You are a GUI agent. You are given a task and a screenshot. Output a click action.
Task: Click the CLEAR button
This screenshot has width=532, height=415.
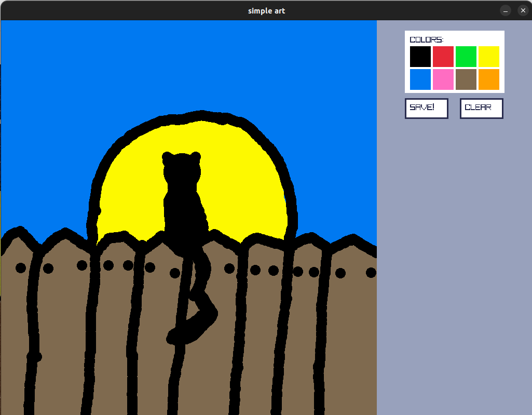482,109
